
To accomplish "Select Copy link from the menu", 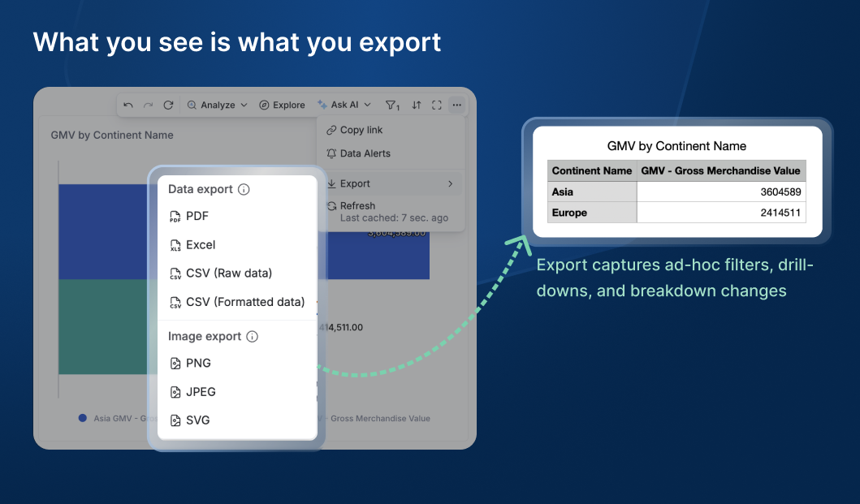I will [x=361, y=130].
